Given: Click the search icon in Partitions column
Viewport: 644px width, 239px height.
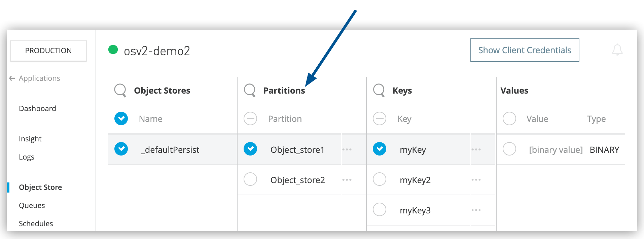Looking at the screenshot, I should 250,90.
